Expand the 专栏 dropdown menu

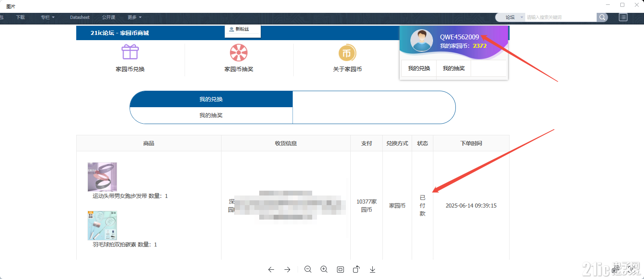pyautogui.click(x=48, y=17)
